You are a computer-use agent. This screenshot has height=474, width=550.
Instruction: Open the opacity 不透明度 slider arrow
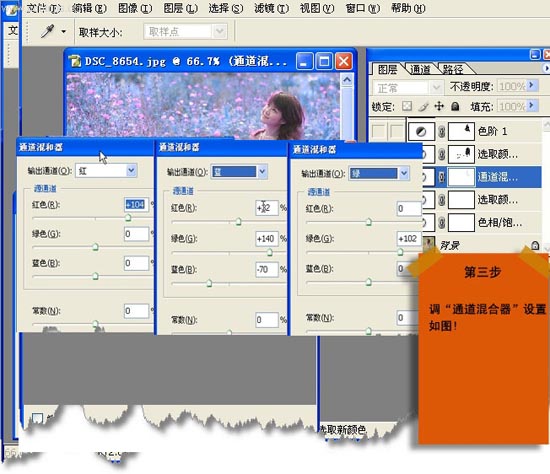pyautogui.click(x=532, y=85)
